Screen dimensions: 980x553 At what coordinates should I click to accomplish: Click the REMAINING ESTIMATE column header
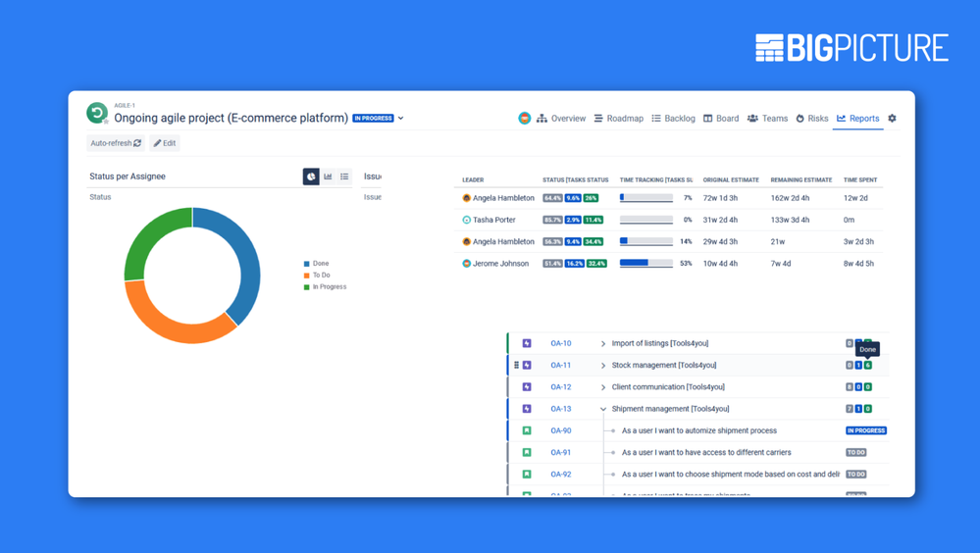coord(801,180)
